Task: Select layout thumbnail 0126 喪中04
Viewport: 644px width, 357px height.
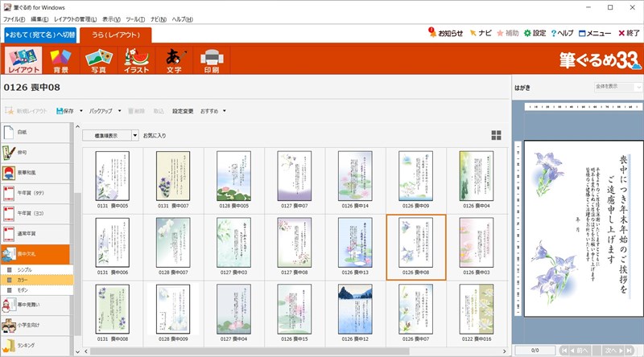Action: (x=477, y=180)
